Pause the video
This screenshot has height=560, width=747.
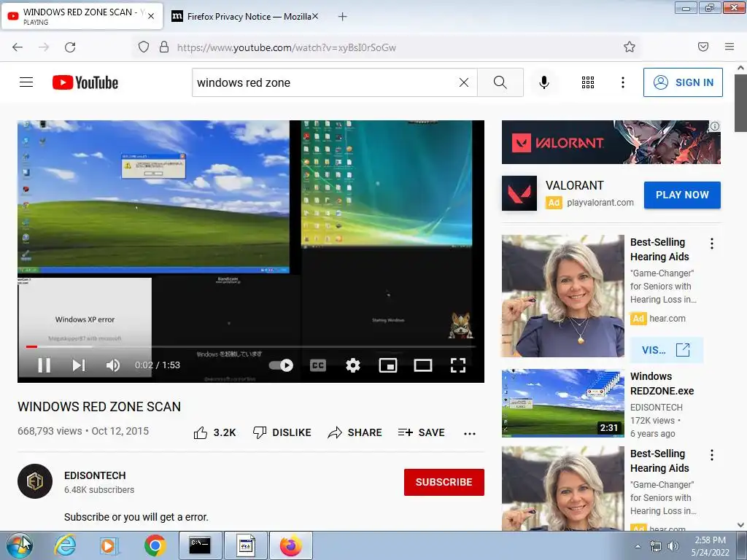44,365
